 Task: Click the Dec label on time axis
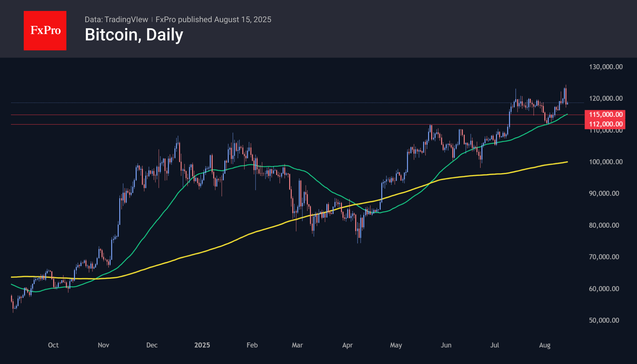pos(152,345)
